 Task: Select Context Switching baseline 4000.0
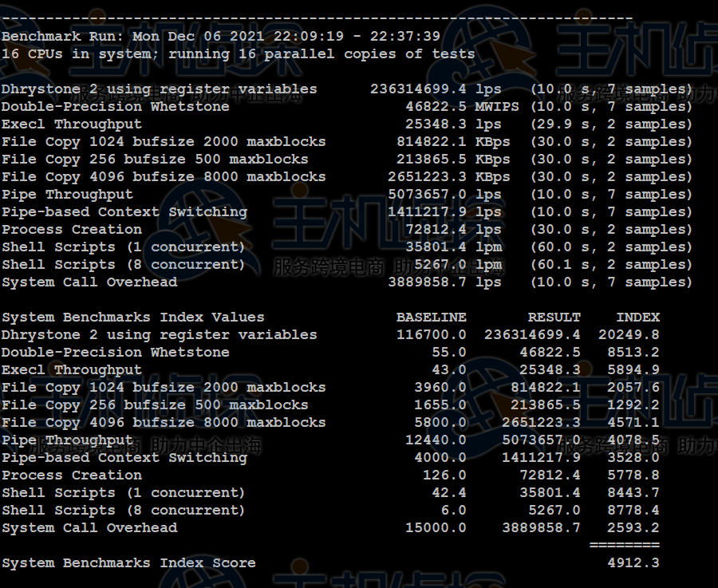coord(440,457)
